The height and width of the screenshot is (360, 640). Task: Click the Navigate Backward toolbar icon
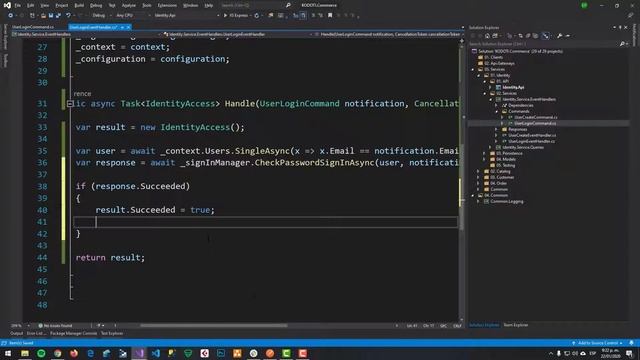pyautogui.click(x=11, y=16)
